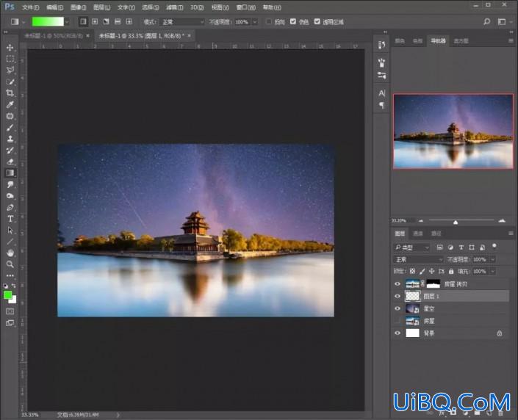
Task: Open the layer fill dropdown arrow
Action: (x=493, y=272)
